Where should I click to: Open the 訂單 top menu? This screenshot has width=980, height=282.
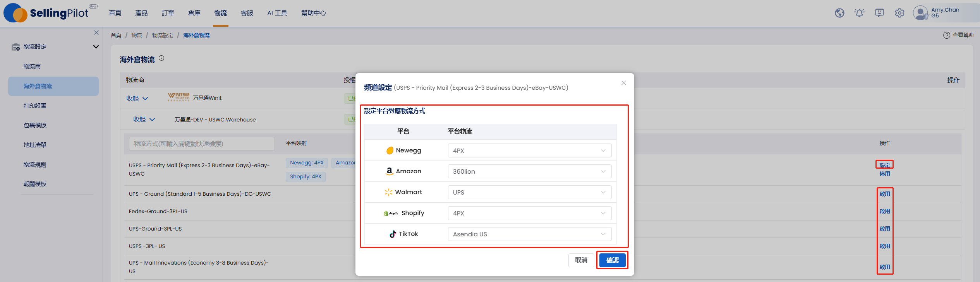168,13
